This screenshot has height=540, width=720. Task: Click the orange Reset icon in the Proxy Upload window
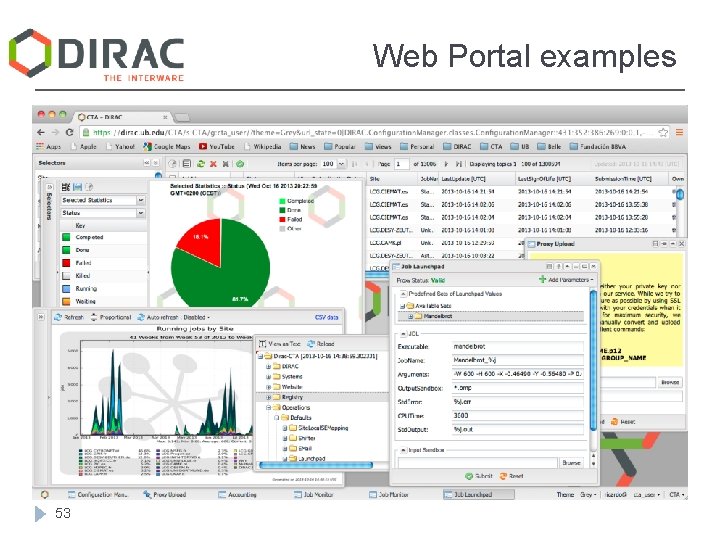tap(614, 422)
